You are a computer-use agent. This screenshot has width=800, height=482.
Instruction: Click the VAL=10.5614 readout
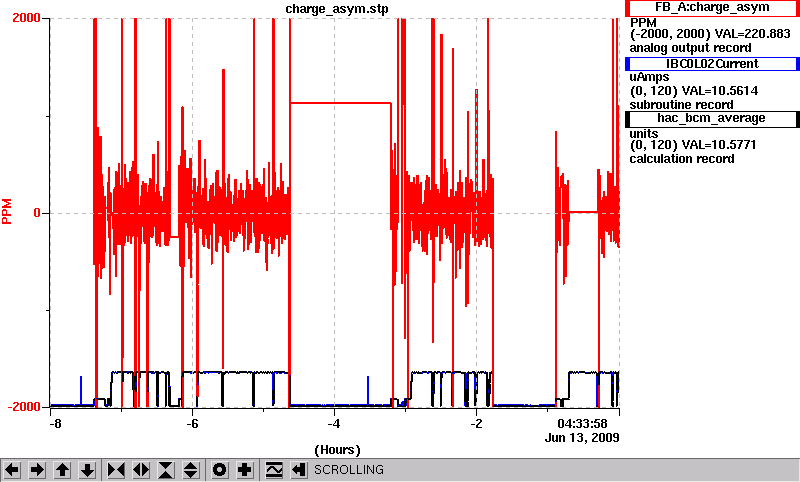pos(720,91)
